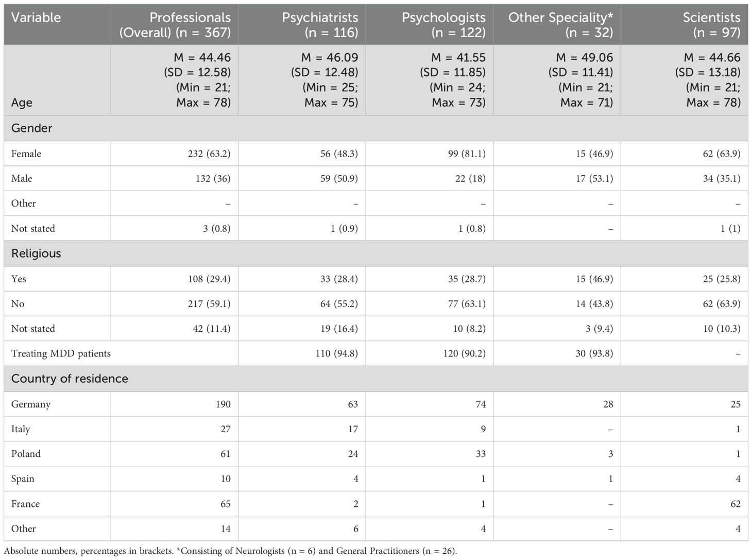Select the France row label

tap(25, 504)
